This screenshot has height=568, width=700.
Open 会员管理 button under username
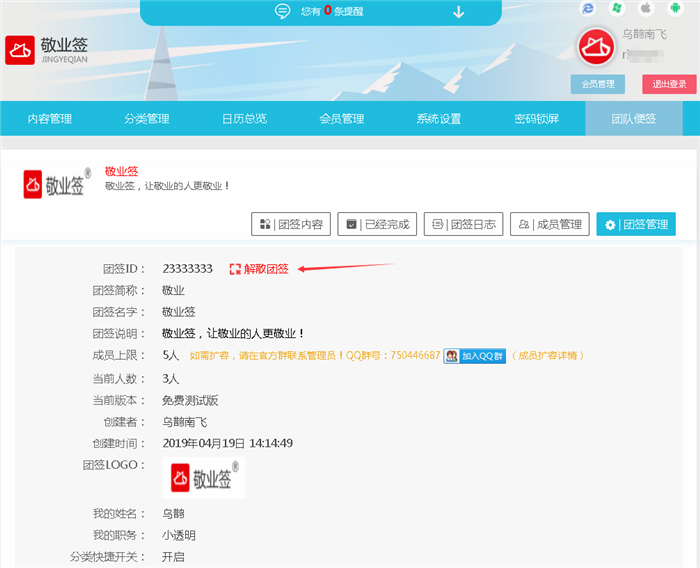[597, 84]
